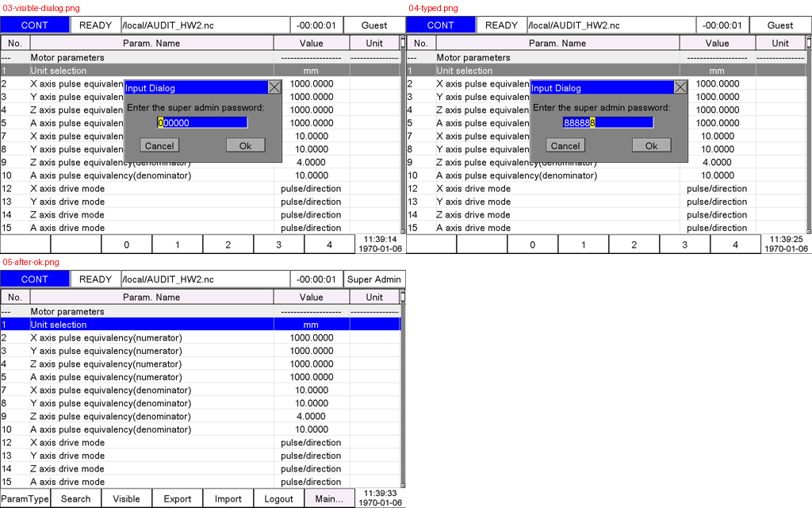Select highlighted Unit selection row in Super Admin screen
The height and width of the screenshot is (508, 812).
(x=201, y=325)
